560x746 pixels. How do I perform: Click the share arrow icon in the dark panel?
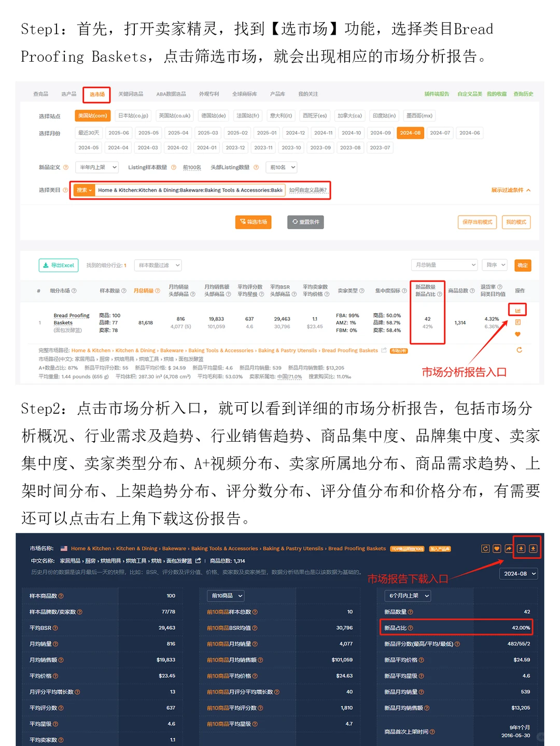click(508, 548)
